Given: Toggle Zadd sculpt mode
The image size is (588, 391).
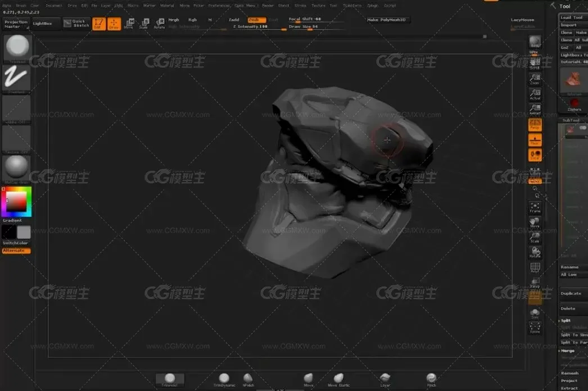Looking at the screenshot, I should 234,20.
